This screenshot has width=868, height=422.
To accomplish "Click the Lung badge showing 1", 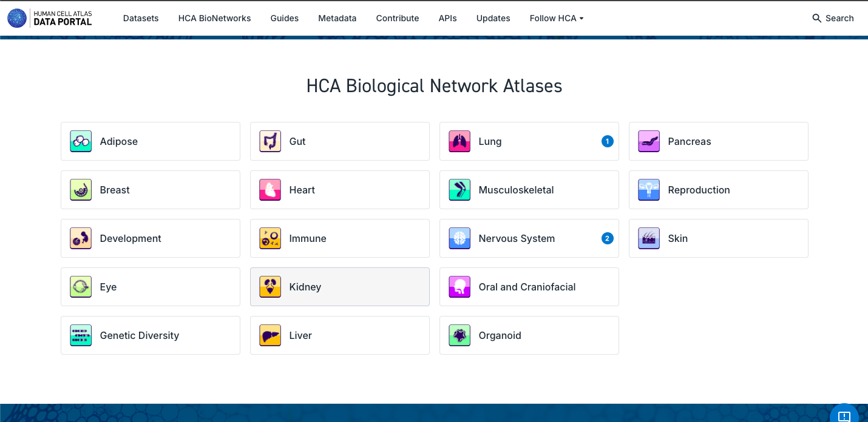I will (x=607, y=141).
